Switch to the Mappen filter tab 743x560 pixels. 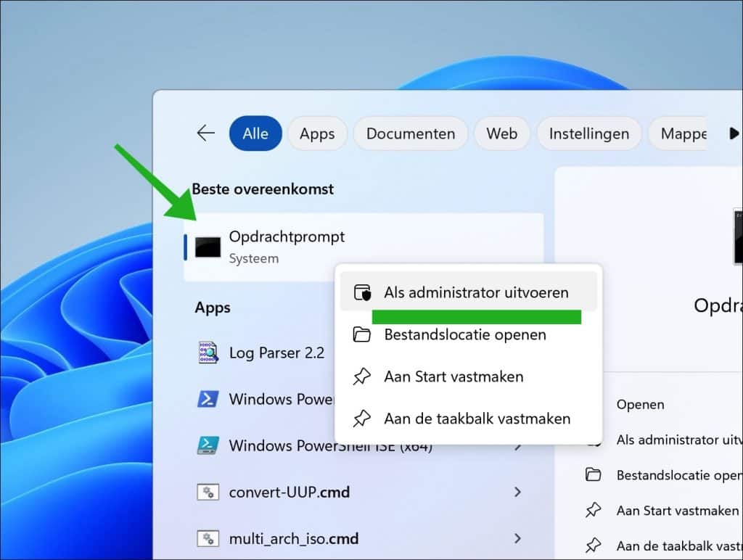tap(678, 133)
